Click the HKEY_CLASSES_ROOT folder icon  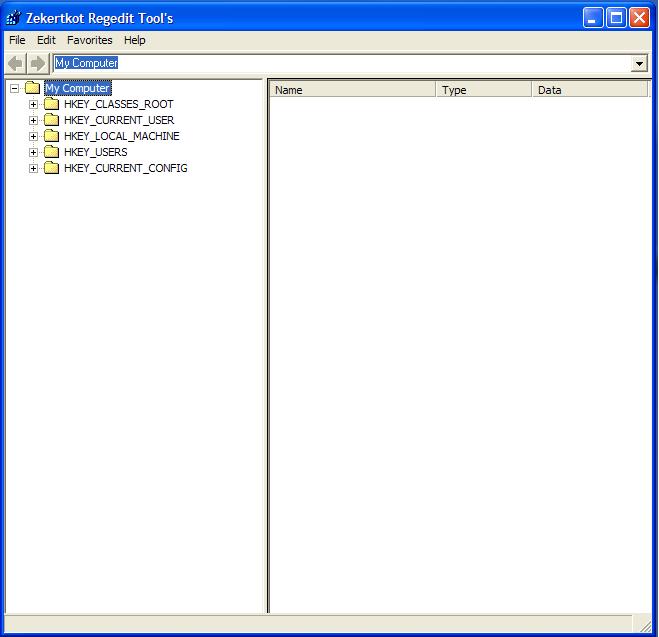(x=51, y=104)
